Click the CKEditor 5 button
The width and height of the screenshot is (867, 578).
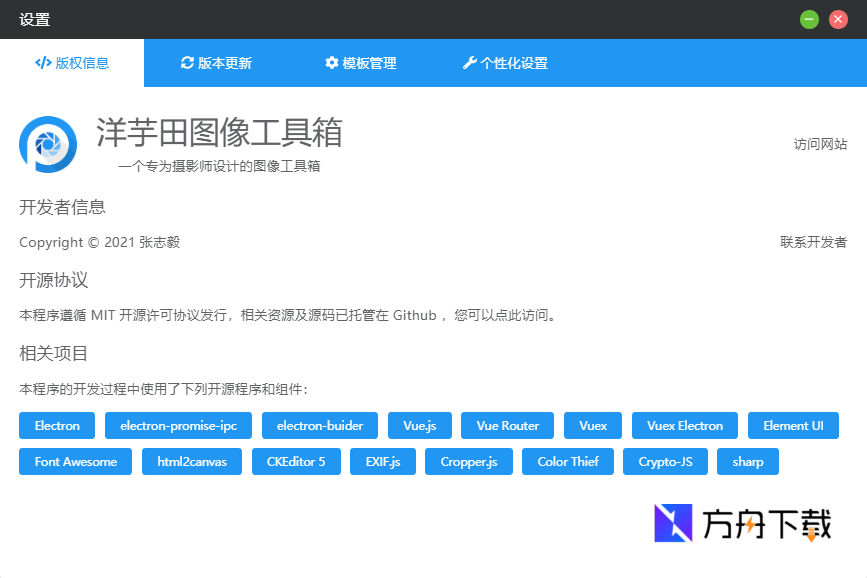[x=296, y=461]
